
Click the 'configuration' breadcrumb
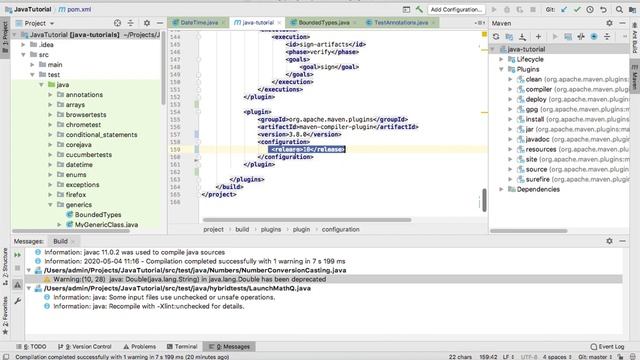pos(340,229)
